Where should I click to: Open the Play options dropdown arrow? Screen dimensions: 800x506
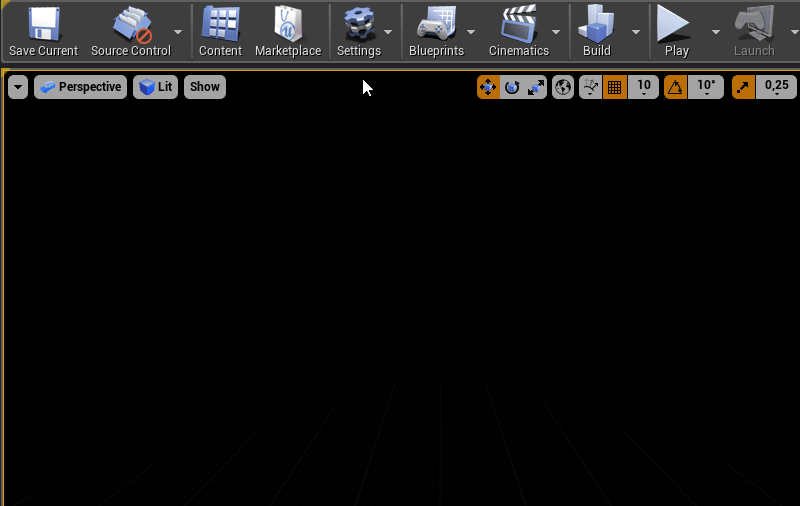pos(716,32)
